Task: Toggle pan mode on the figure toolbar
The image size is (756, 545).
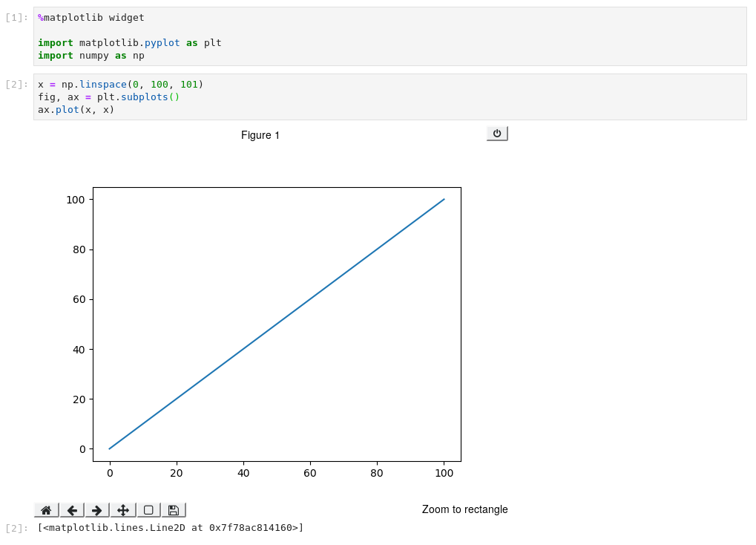Action: tap(122, 509)
